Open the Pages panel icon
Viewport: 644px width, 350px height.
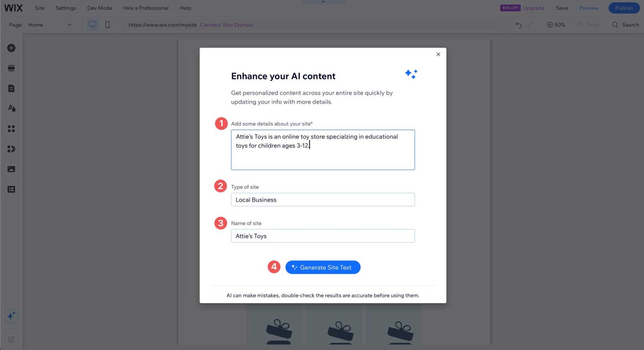pos(11,88)
